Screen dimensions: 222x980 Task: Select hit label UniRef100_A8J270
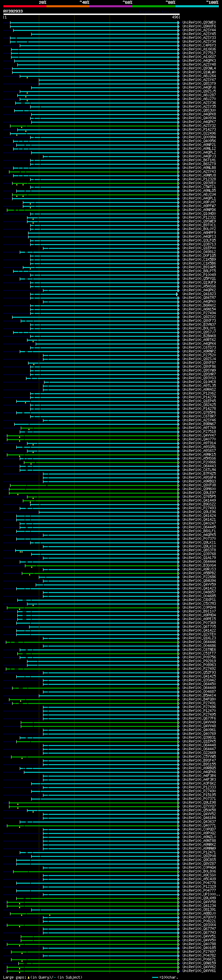click(x=199, y=99)
